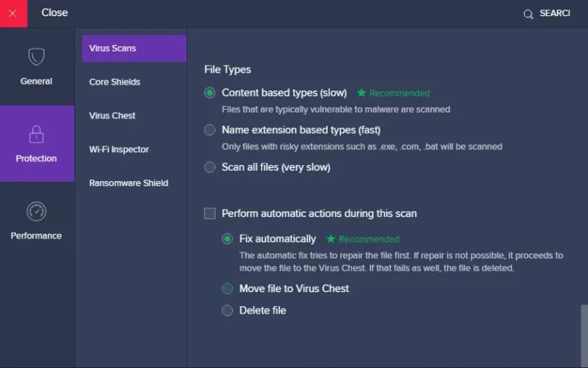The width and height of the screenshot is (588, 368).
Task: Click the File Types heading
Action: click(228, 69)
